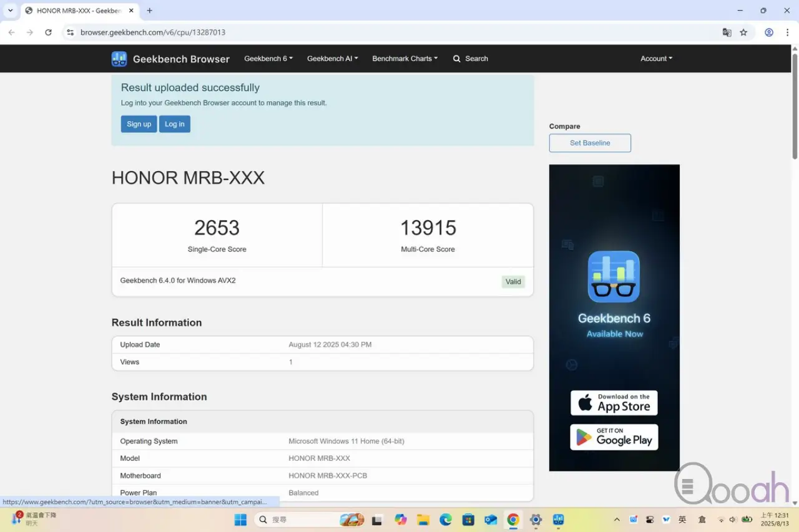
Task: Open the Geekbench app on the taskbar
Action: (558, 520)
